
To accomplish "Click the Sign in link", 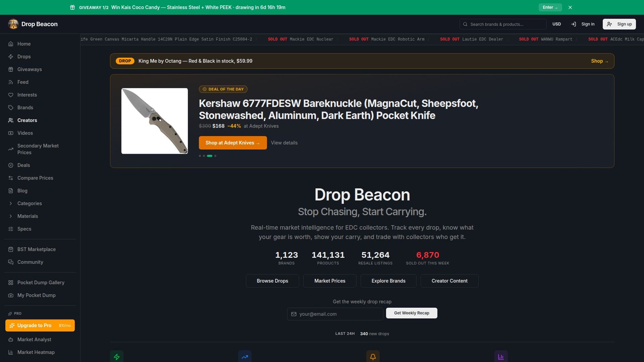I will [x=583, y=24].
